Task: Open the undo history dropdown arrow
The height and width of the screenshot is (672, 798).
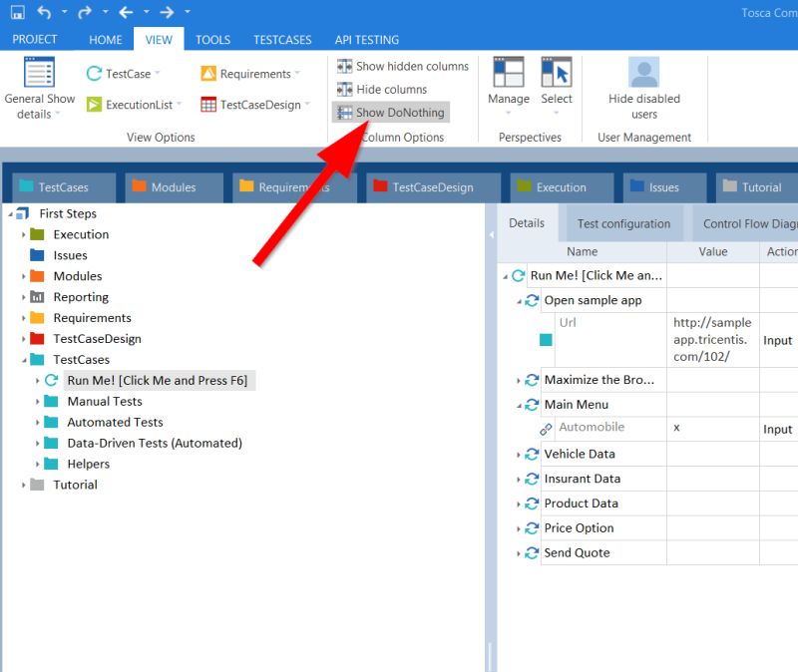Action: click(x=64, y=11)
